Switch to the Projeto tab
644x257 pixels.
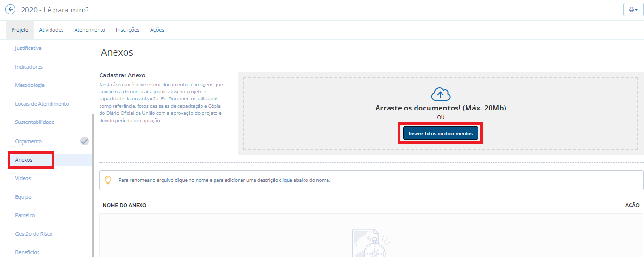point(20,30)
